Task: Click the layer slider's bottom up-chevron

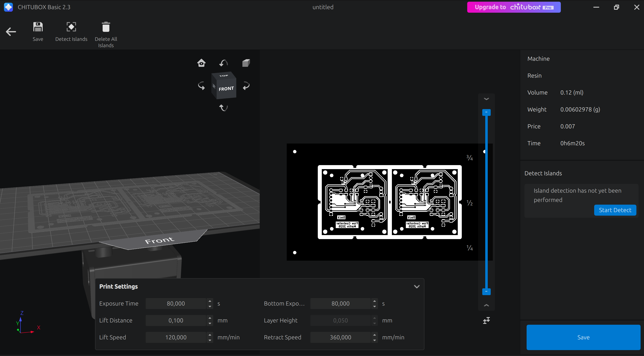Action: coord(486,305)
